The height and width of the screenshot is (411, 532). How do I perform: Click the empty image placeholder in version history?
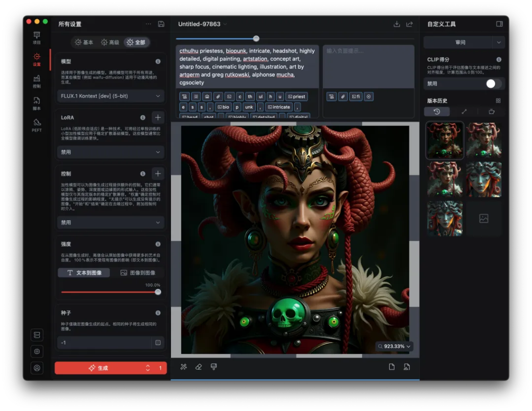point(484,219)
